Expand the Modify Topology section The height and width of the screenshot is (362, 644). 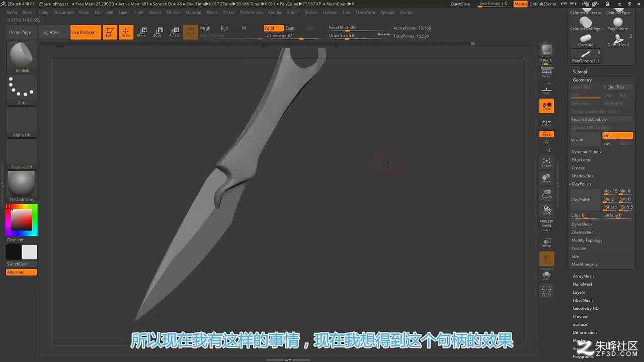pyautogui.click(x=587, y=240)
